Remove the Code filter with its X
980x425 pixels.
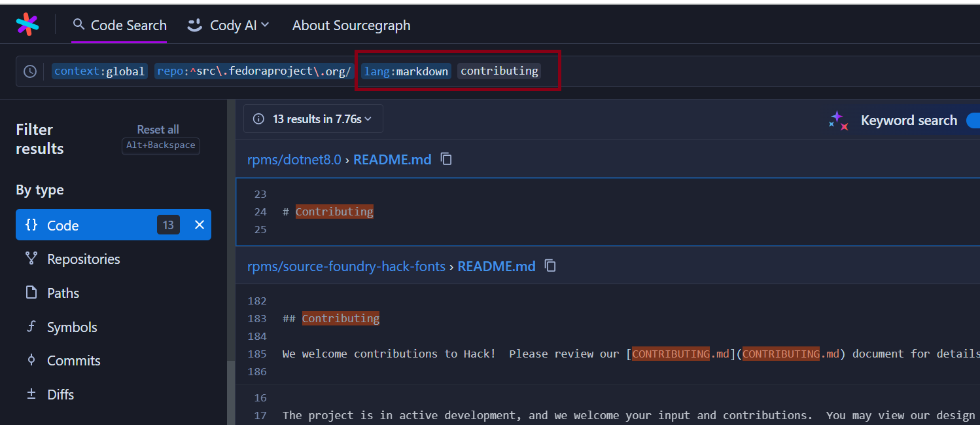[x=199, y=225]
